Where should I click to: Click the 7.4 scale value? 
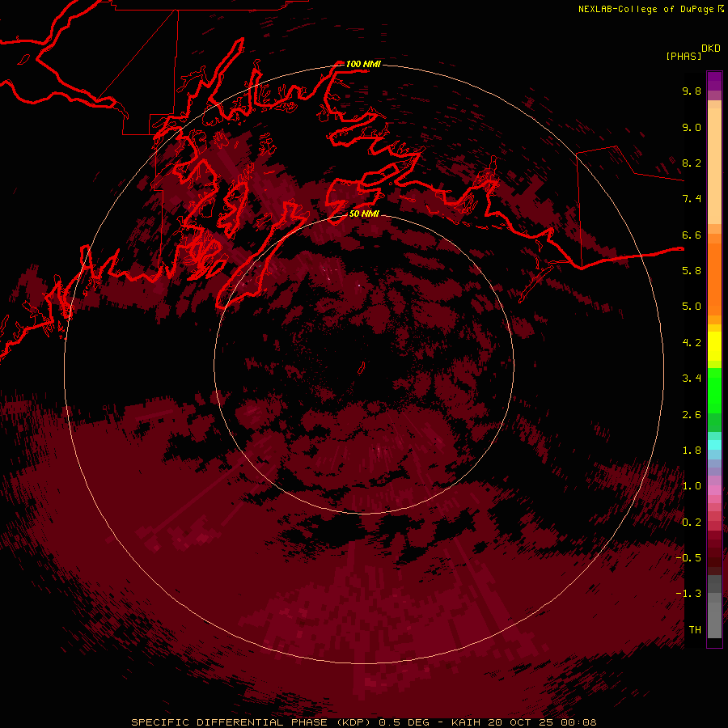[692, 199]
